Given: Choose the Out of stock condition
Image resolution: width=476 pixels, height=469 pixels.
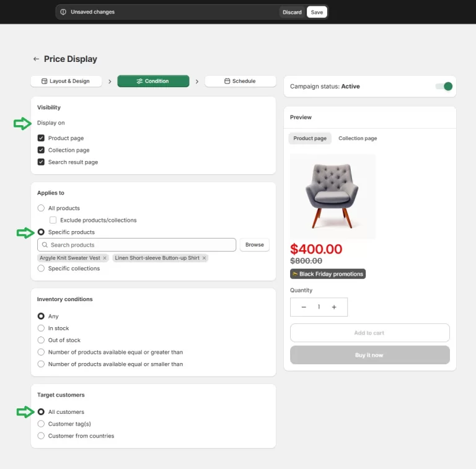Looking at the screenshot, I should click(x=41, y=340).
